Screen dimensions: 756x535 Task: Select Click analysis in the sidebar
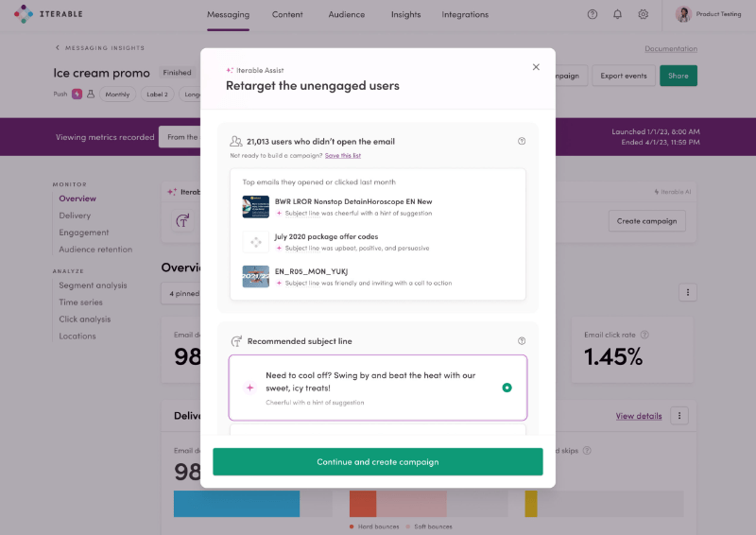click(x=85, y=319)
